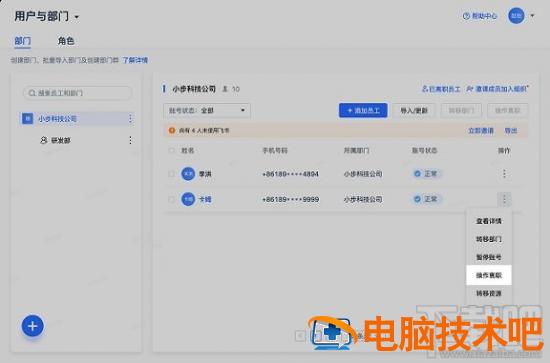Click phone number ending 9999
The image size is (550, 363).
[x=290, y=200]
